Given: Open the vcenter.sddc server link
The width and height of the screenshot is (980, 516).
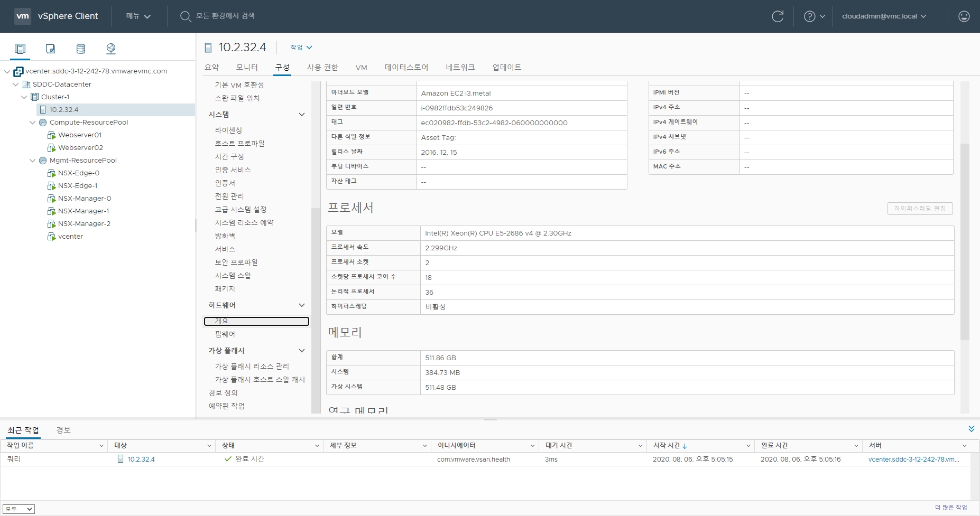Looking at the screenshot, I should (x=913, y=459).
